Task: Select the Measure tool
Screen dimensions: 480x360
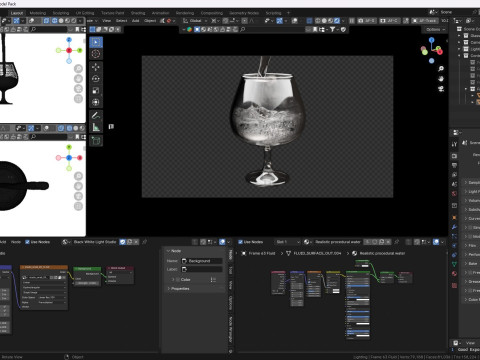Action: coord(96,127)
